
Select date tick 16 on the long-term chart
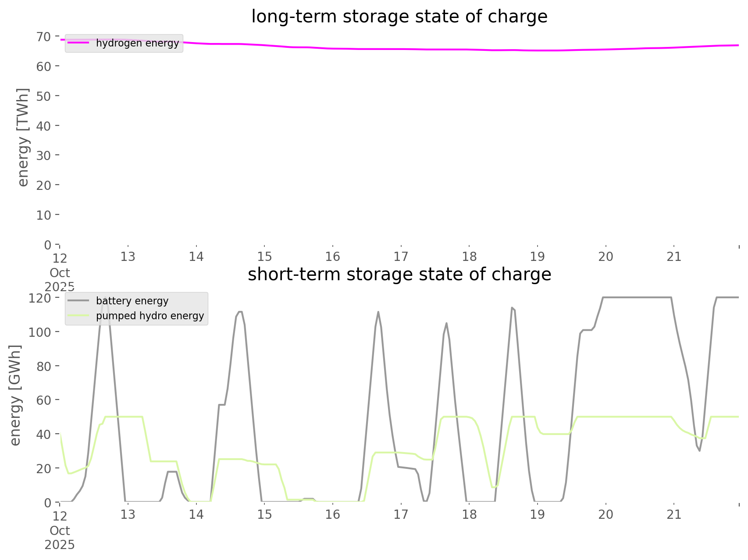coord(333,257)
